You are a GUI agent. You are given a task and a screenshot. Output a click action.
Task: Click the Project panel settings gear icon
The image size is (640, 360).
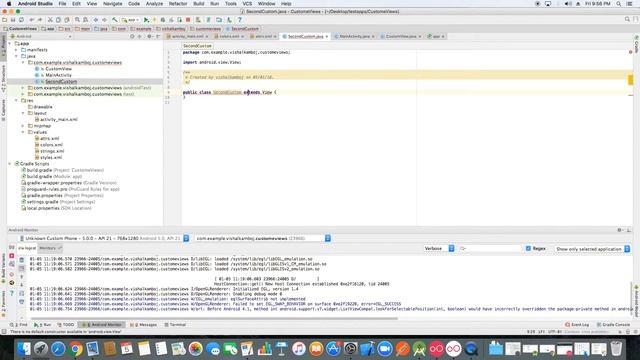(149, 36)
